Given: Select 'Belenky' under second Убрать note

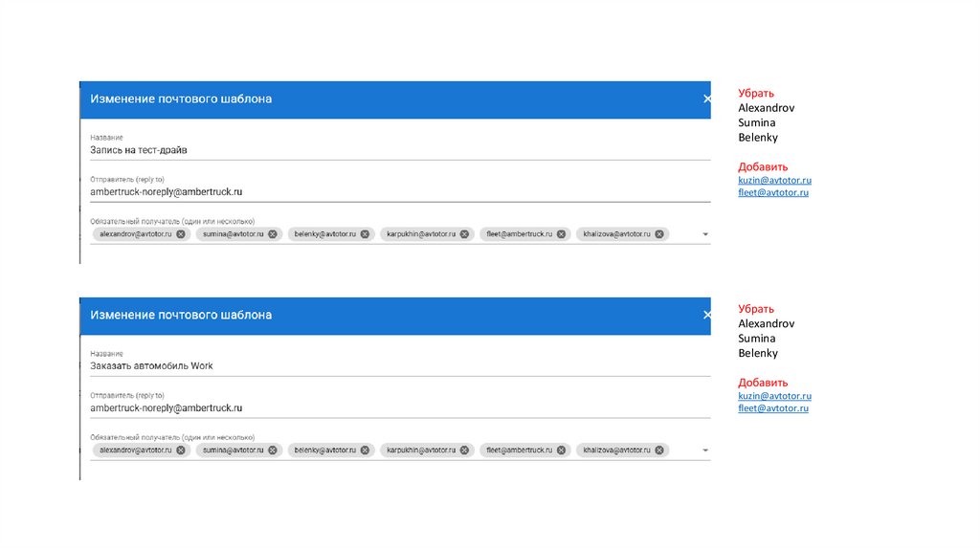Looking at the screenshot, I should click(x=758, y=354).
